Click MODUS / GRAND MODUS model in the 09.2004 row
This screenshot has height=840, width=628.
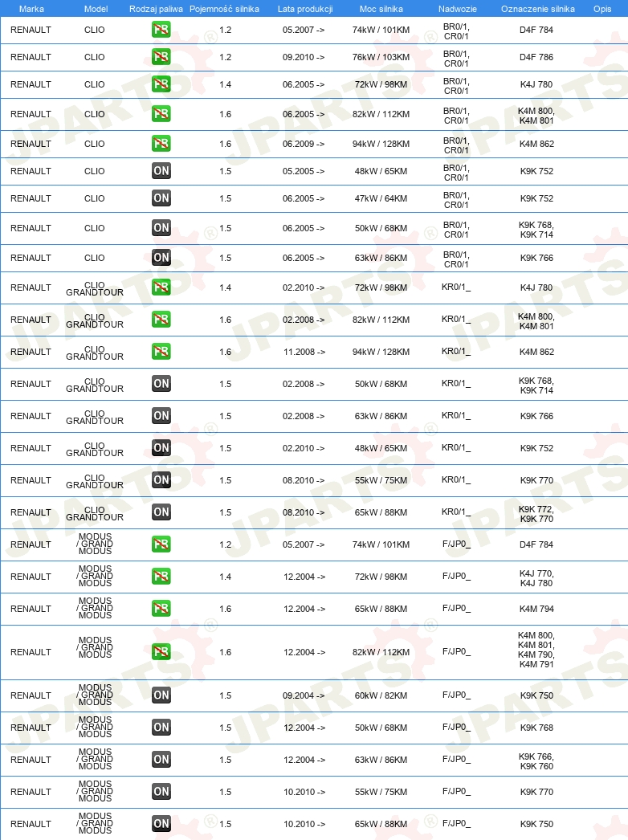(x=95, y=695)
